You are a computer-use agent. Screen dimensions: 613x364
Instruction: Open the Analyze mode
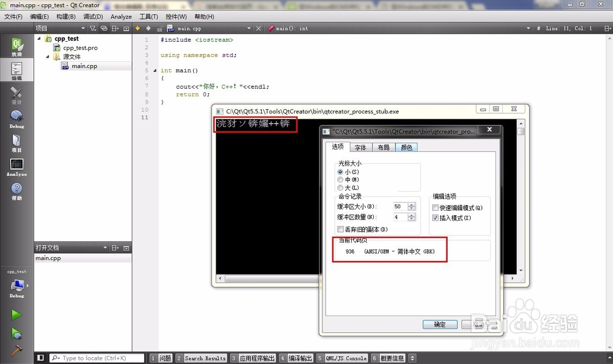tap(17, 167)
